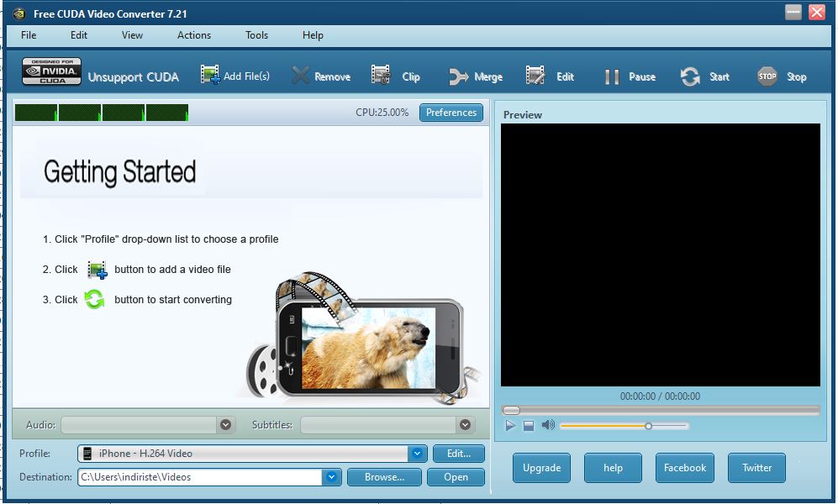This screenshot has width=838, height=504.
Task: Open the Clip tool
Action: pos(396,76)
